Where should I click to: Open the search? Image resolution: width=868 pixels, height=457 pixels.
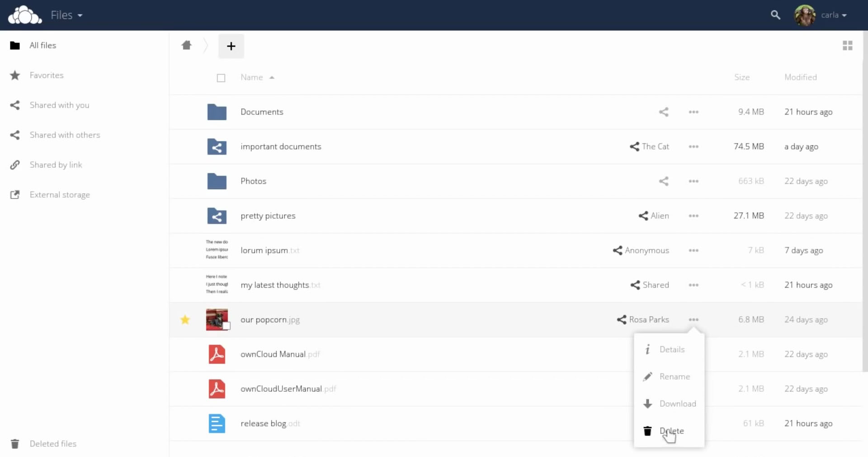coord(776,15)
